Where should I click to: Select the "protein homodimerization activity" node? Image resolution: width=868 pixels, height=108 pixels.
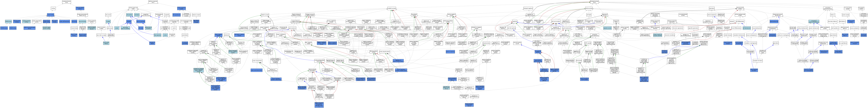pos(29,28)
